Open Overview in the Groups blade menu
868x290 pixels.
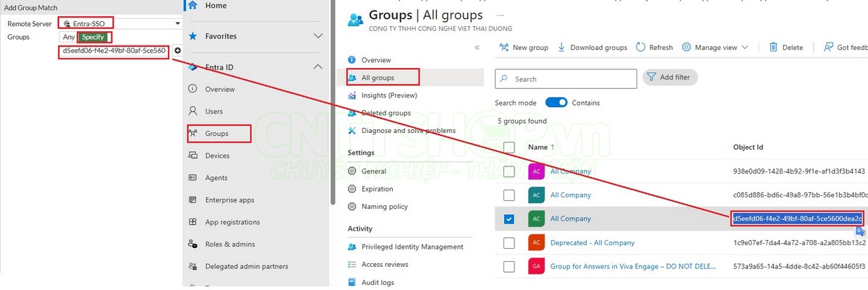click(x=370, y=60)
